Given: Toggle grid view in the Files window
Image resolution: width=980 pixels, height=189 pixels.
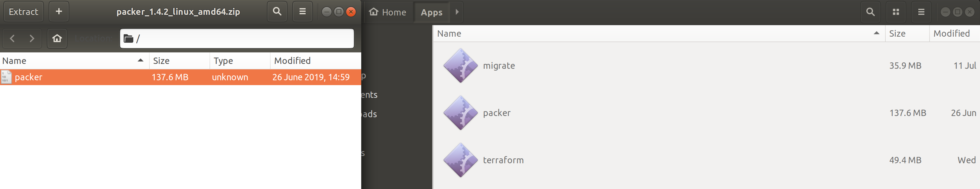Looking at the screenshot, I should pos(896,12).
